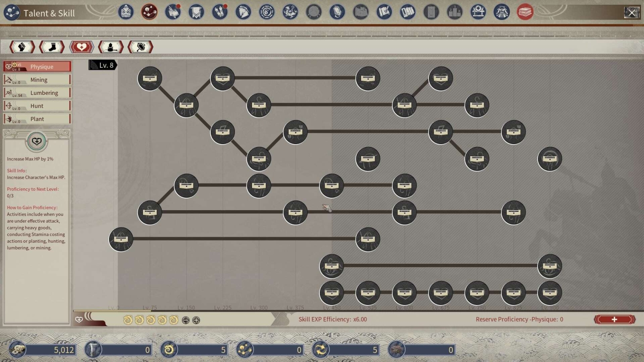Open the beetle insect menu icon
The height and width of the screenshot is (362, 644).
pos(501,12)
